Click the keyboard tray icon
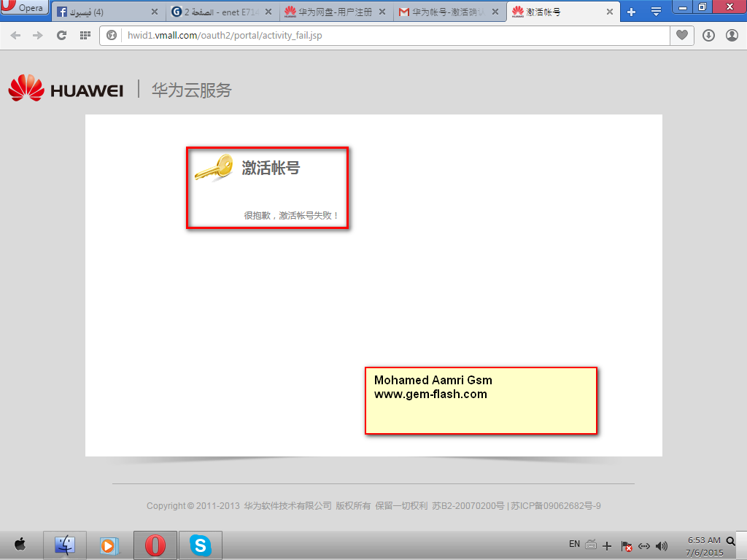 591,544
